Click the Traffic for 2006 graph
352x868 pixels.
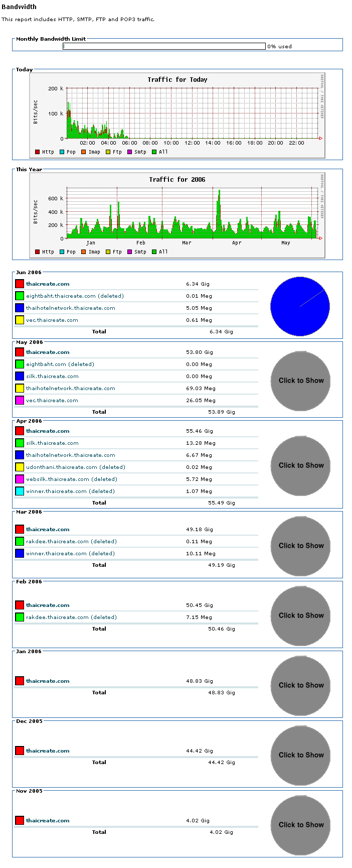(x=177, y=215)
